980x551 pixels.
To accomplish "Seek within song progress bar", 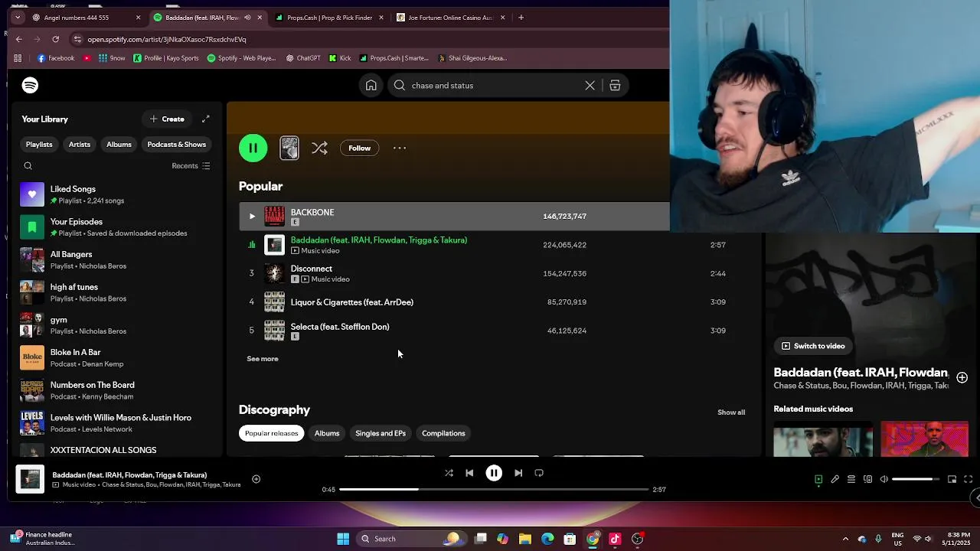I will [494, 490].
